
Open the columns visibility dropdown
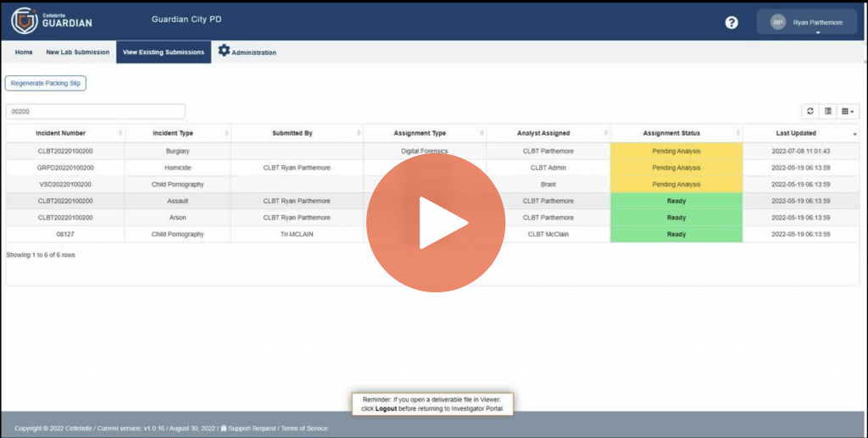[848, 111]
